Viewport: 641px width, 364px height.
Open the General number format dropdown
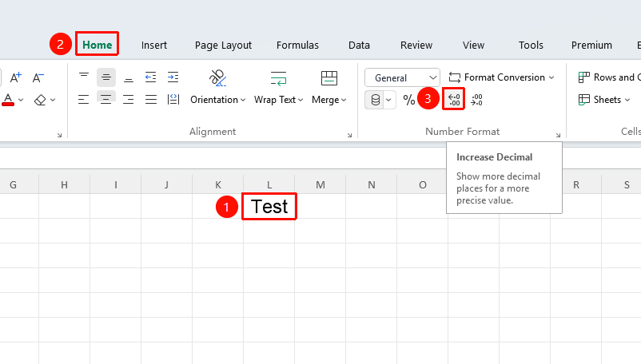click(x=402, y=77)
